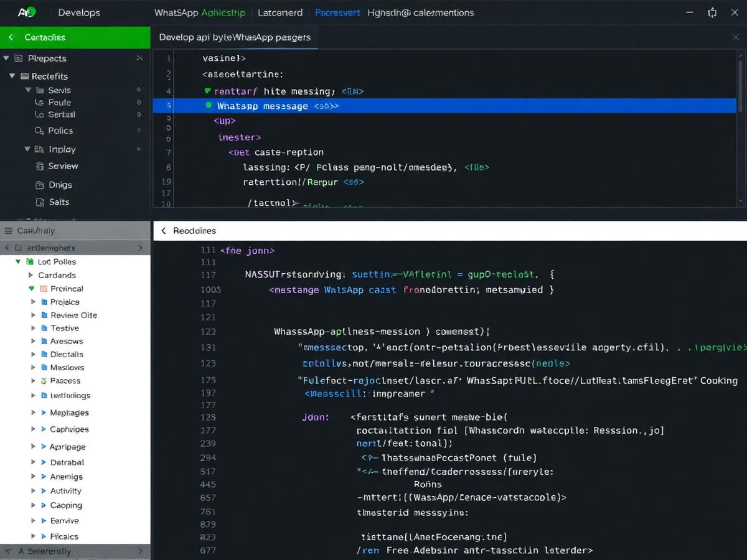Collapse the Inplay tree node

pos(27,149)
